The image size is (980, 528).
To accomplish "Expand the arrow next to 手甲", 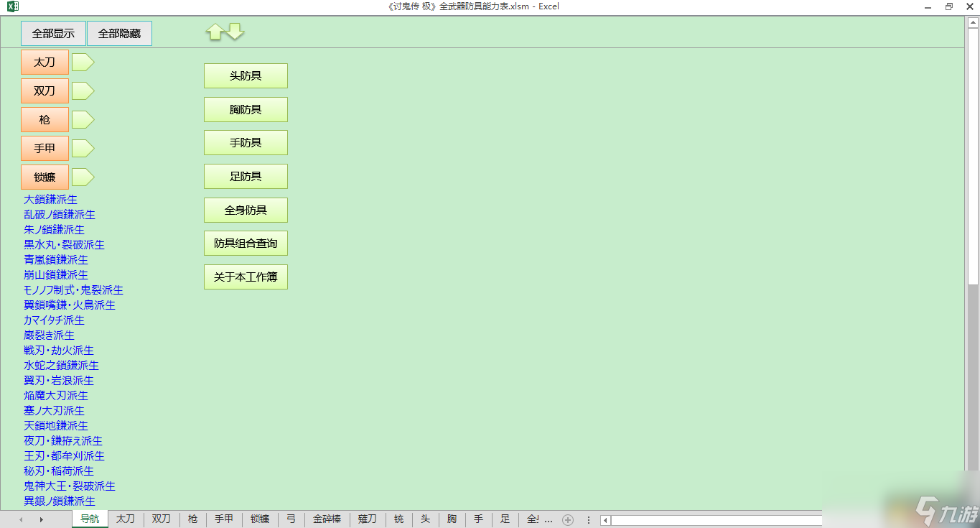I will click(83, 149).
